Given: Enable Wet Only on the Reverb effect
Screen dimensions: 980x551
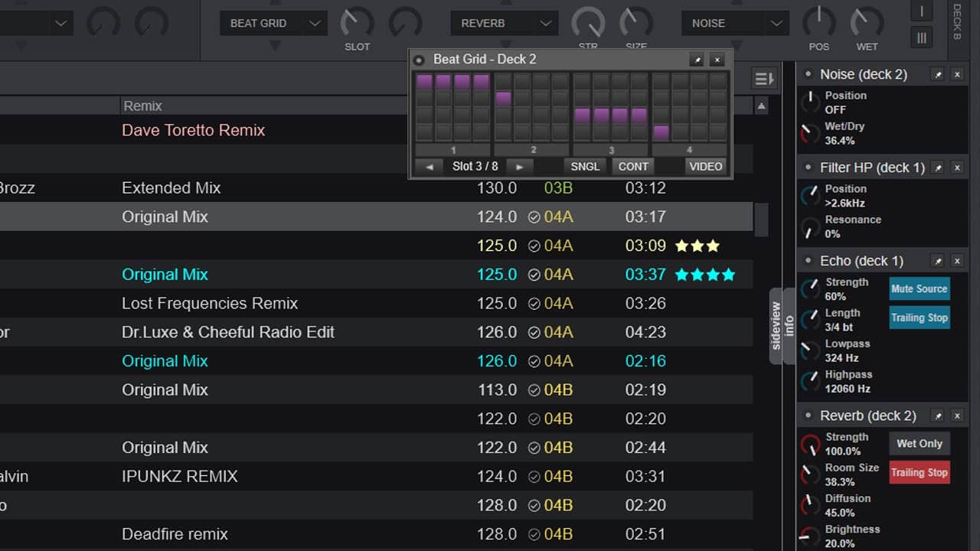Looking at the screenshot, I should point(919,443).
